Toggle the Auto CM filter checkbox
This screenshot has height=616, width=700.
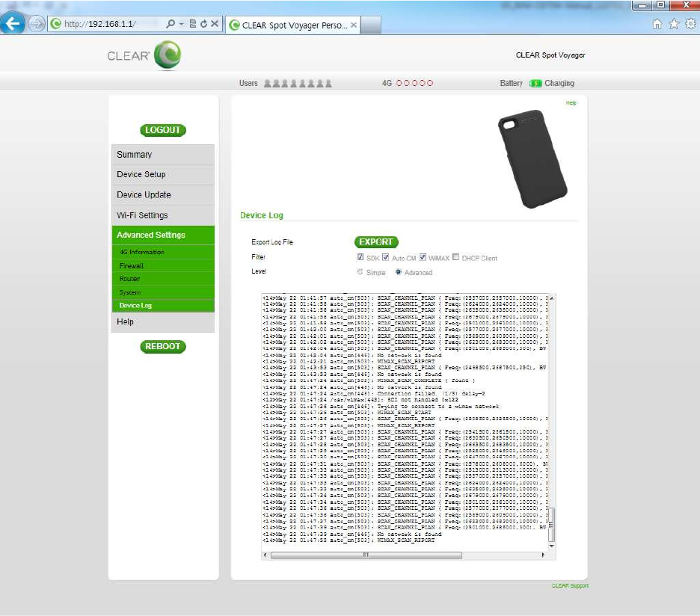click(x=385, y=257)
